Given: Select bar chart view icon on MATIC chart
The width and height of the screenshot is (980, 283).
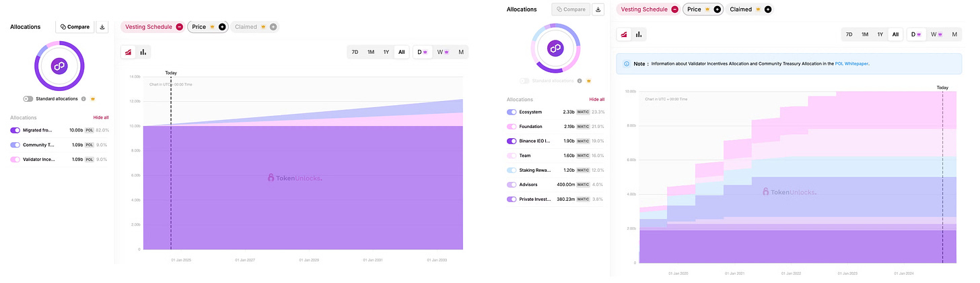Looking at the screenshot, I should tap(639, 34).
